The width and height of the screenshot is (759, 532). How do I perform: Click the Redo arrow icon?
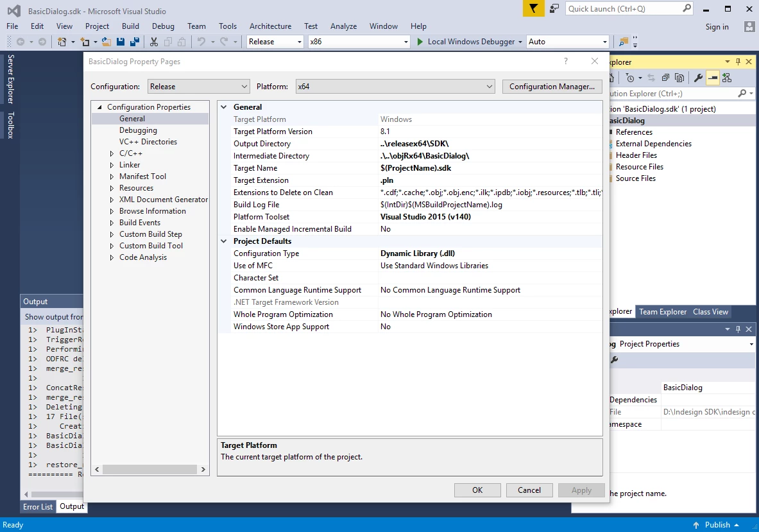[x=224, y=42]
